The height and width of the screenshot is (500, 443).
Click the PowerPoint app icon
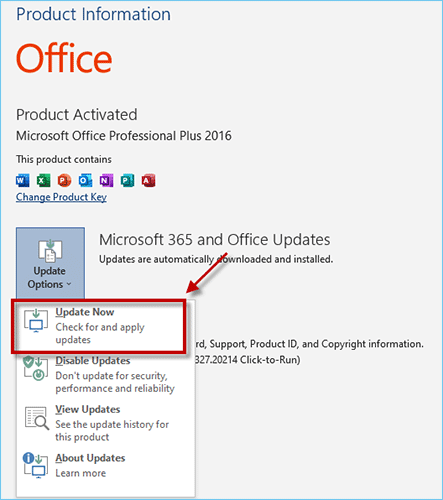click(x=64, y=180)
